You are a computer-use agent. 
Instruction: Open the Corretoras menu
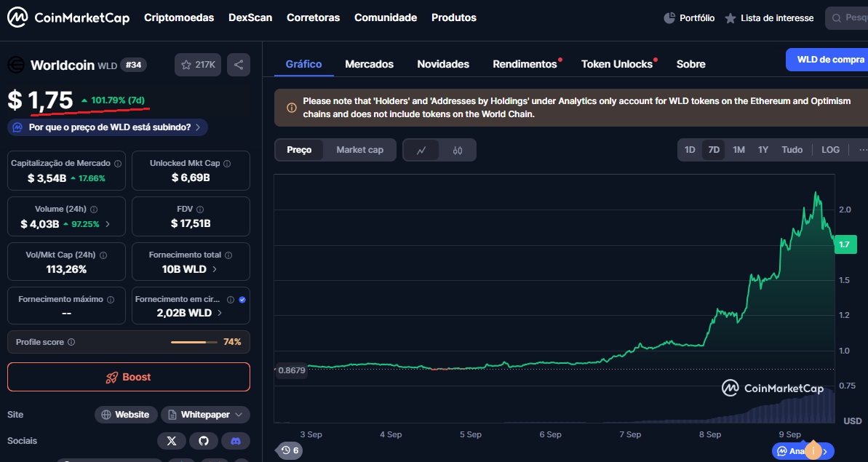click(x=314, y=17)
